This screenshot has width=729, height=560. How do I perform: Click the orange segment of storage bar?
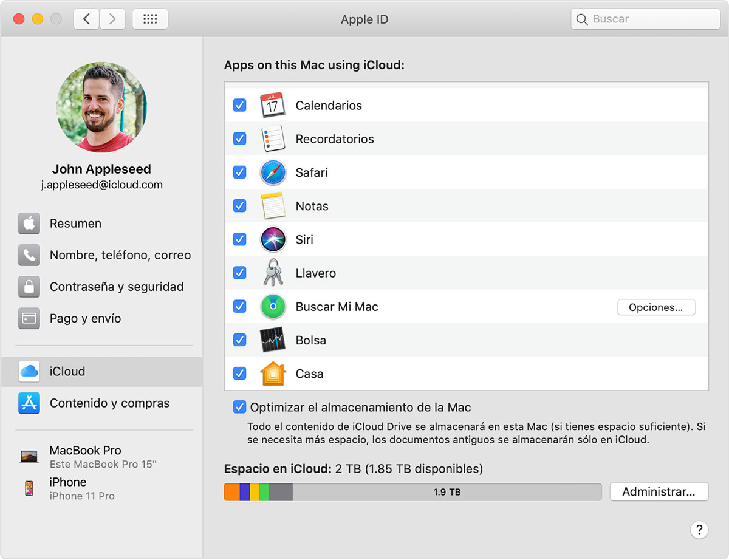click(x=231, y=492)
